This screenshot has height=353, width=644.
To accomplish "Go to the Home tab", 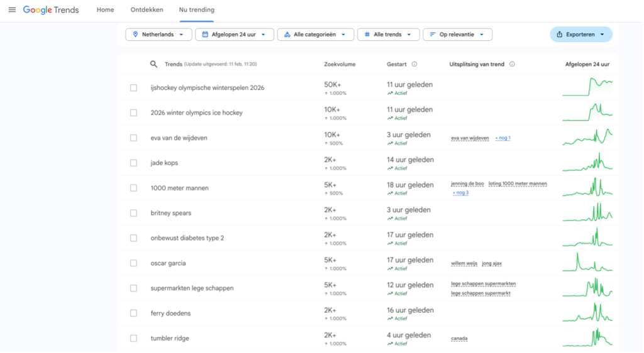I will click(105, 10).
